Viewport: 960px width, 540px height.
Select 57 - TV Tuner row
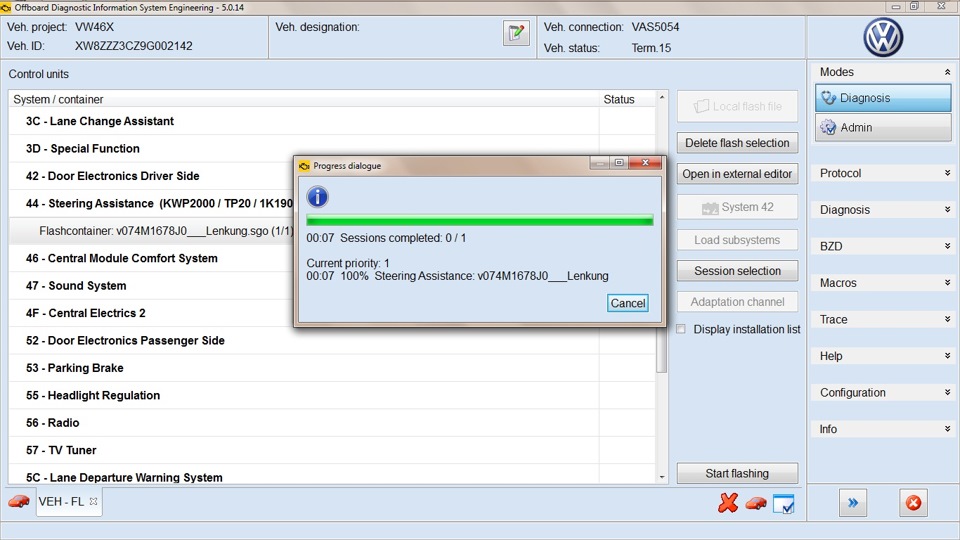point(332,450)
